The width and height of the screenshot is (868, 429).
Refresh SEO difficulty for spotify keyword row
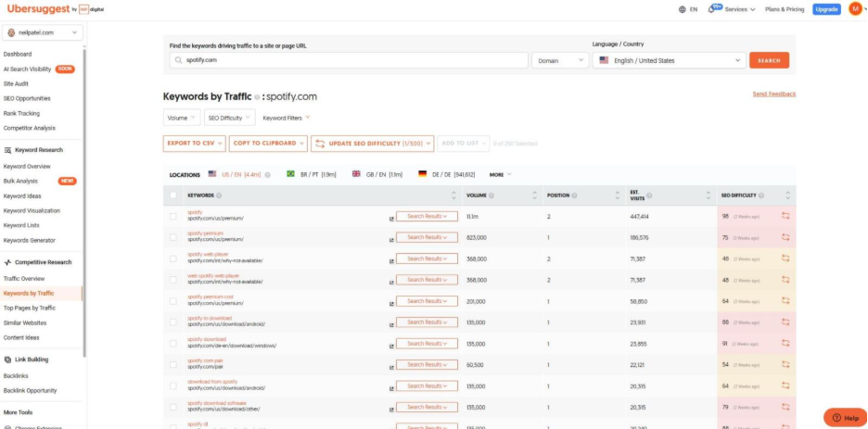785,216
